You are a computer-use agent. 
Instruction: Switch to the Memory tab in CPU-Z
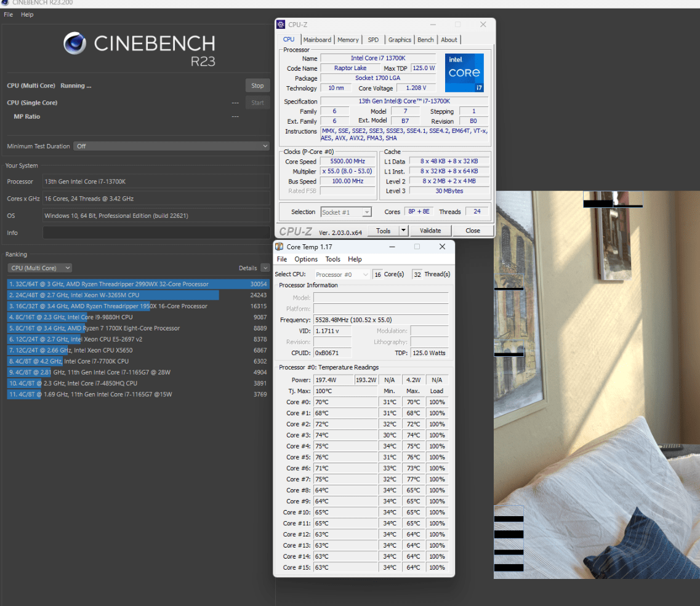(348, 40)
